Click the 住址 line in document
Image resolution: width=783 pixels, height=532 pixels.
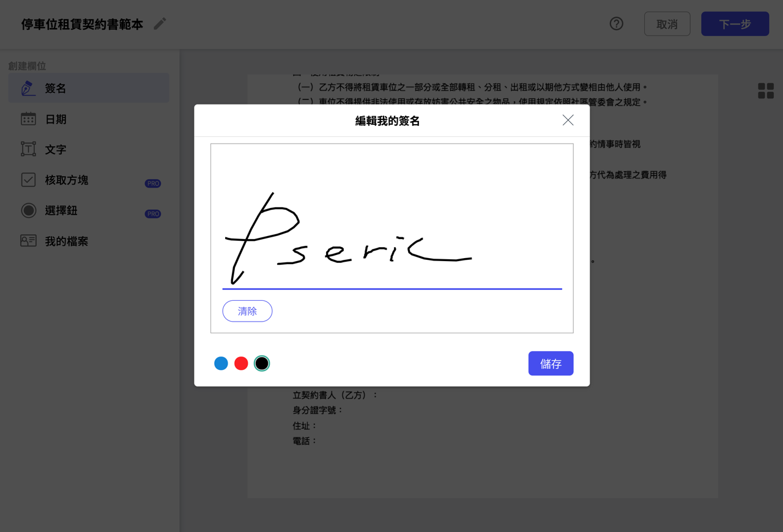tap(305, 426)
